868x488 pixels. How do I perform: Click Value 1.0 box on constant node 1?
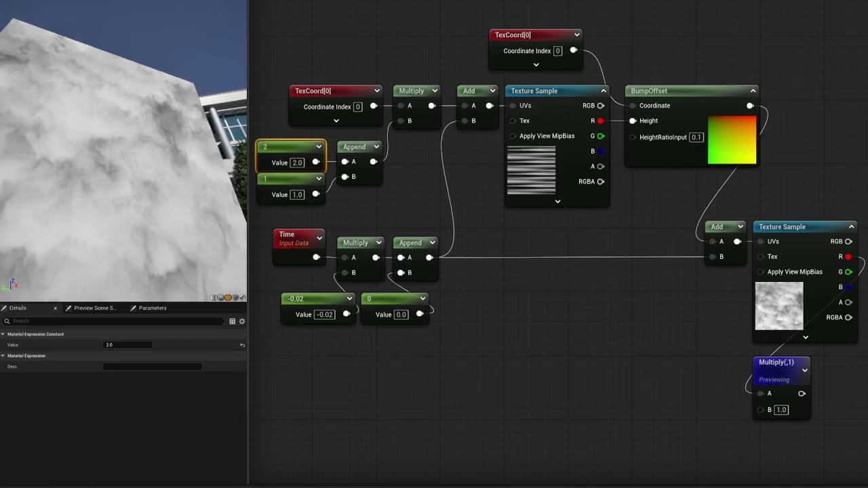(297, 195)
